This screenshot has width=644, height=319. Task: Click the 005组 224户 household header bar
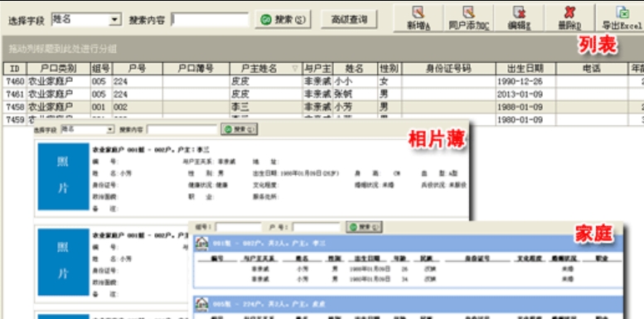[408, 304]
